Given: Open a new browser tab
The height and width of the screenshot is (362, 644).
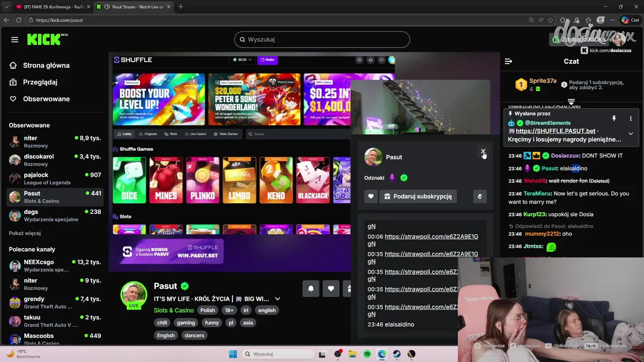Looking at the screenshot, I should click(x=181, y=7).
